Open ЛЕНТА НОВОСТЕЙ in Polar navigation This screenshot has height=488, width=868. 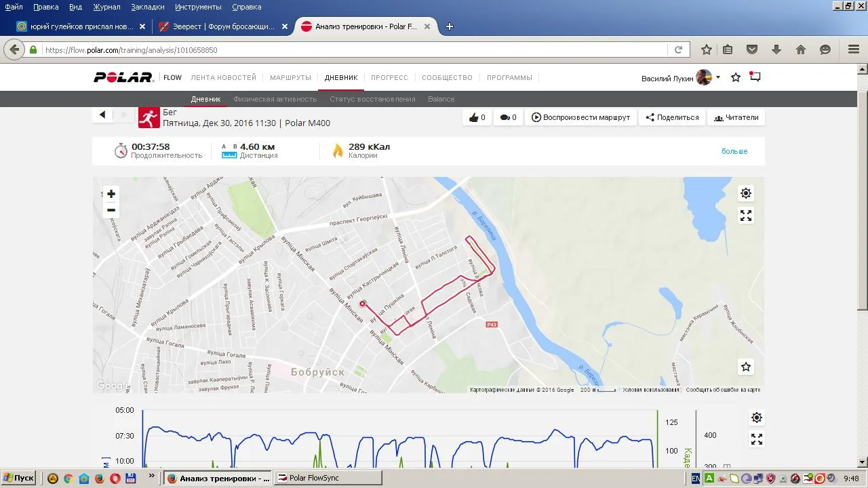pos(224,78)
